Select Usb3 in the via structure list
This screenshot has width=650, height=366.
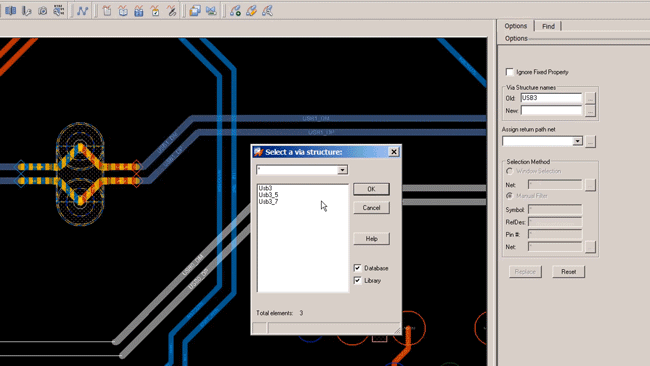pyautogui.click(x=265, y=188)
